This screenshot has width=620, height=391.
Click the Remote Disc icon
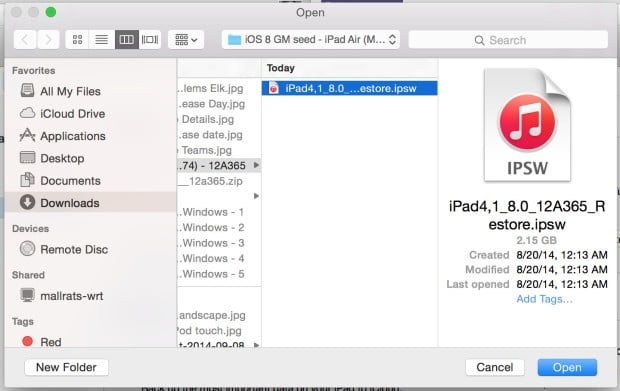point(27,249)
